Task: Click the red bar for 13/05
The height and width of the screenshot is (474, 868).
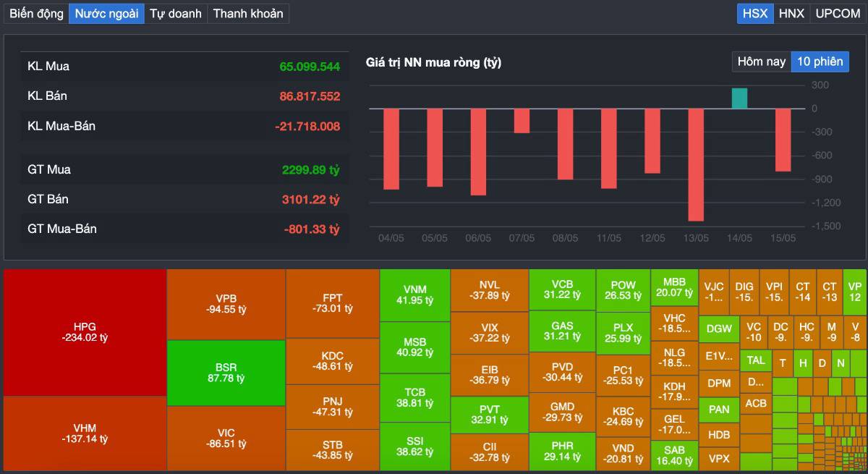Action: coord(696,164)
